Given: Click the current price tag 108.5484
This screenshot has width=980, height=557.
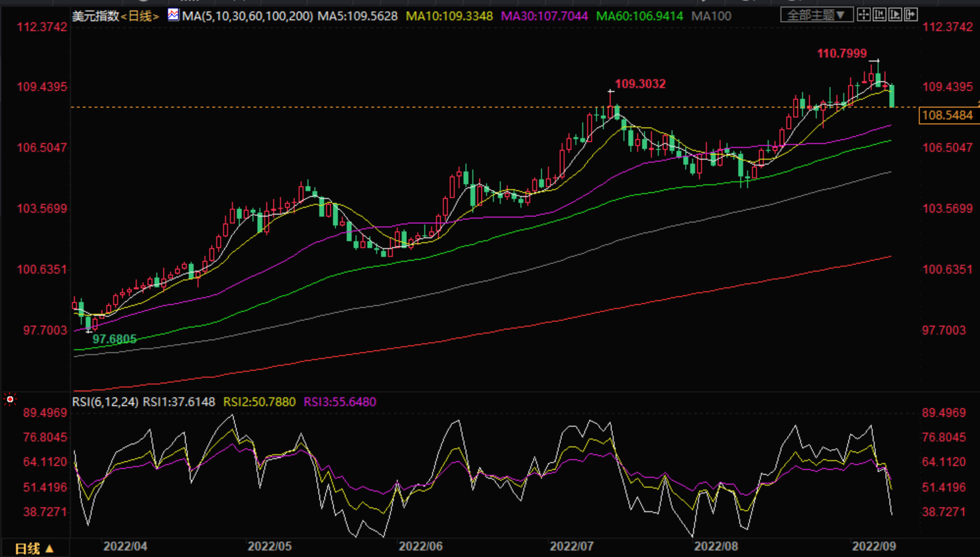Looking at the screenshot, I should click(x=947, y=116).
